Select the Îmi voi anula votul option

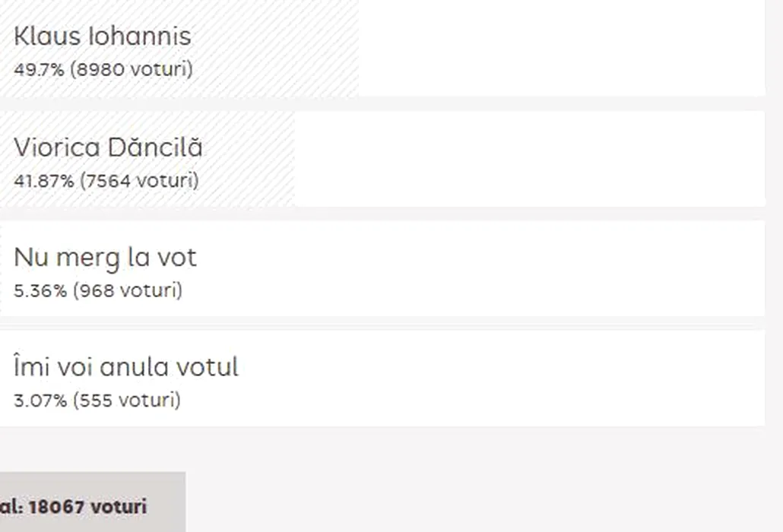(x=126, y=367)
